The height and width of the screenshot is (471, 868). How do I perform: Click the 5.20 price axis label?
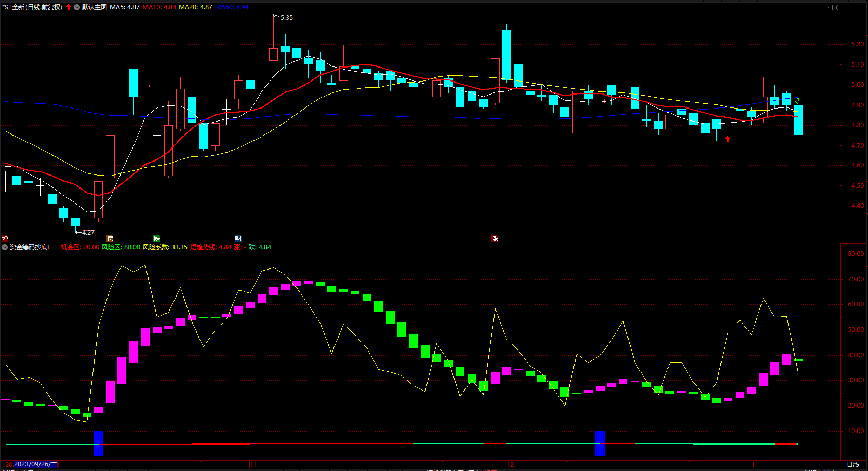click(858, 45)
